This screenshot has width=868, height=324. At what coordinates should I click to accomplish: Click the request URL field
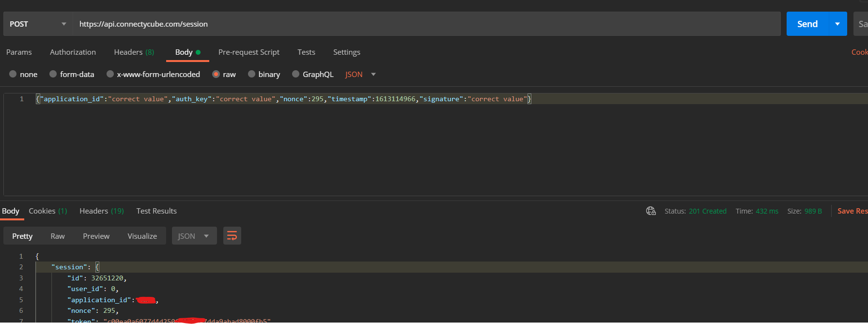(426, 24)
